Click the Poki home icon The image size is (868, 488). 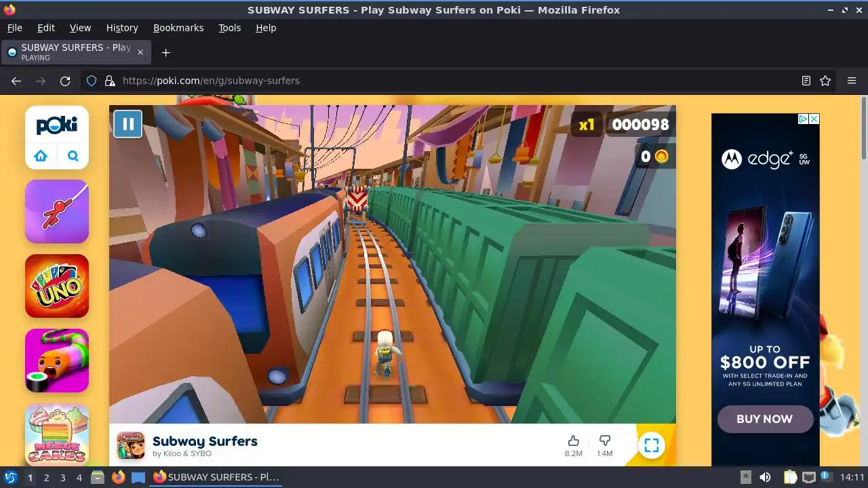click(x=41, y=156)
